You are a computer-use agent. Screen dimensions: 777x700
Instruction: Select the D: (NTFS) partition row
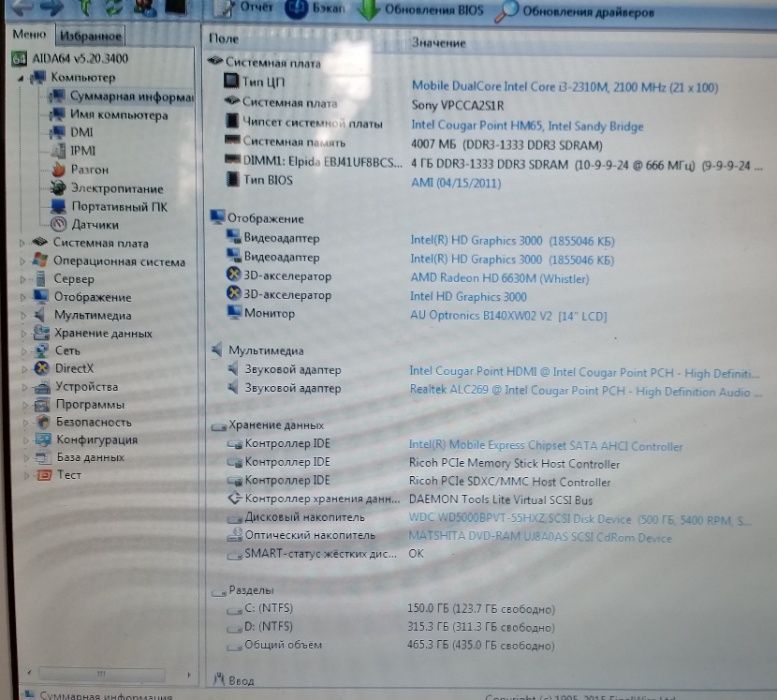point(390,627)
